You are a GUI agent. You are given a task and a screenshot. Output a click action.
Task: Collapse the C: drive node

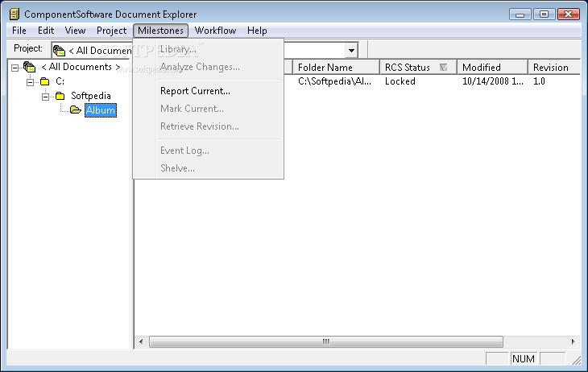tap(30, 82)
